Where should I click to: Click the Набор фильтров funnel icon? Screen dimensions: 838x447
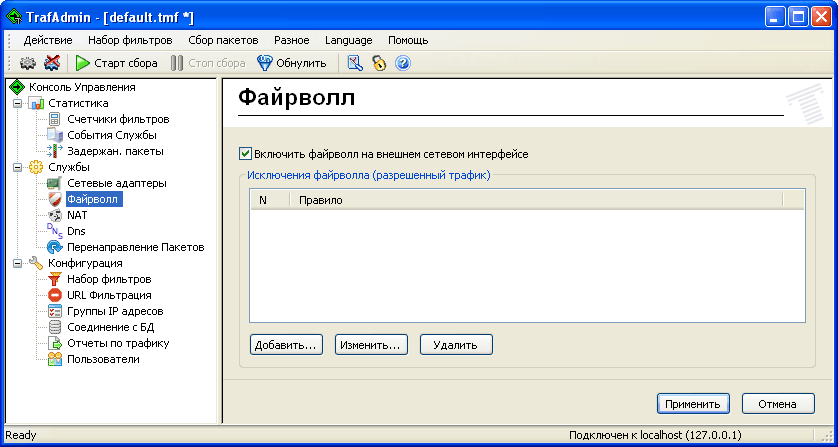coord(55,279)
